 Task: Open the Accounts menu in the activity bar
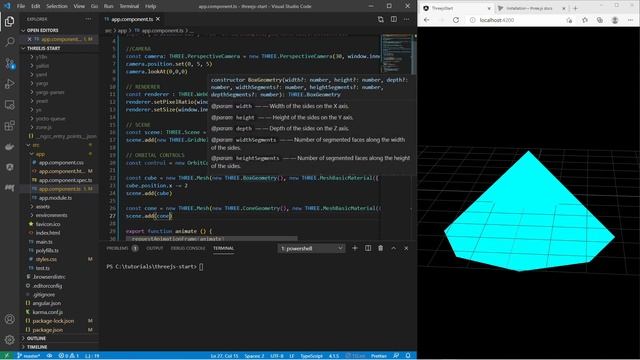(9, 319)
